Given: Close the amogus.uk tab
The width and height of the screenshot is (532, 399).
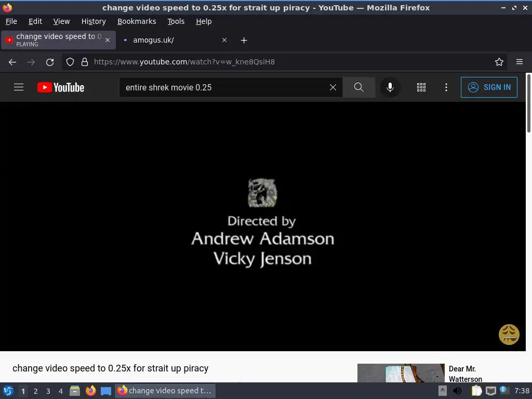Looking at the screenshot, I should 224,40.
